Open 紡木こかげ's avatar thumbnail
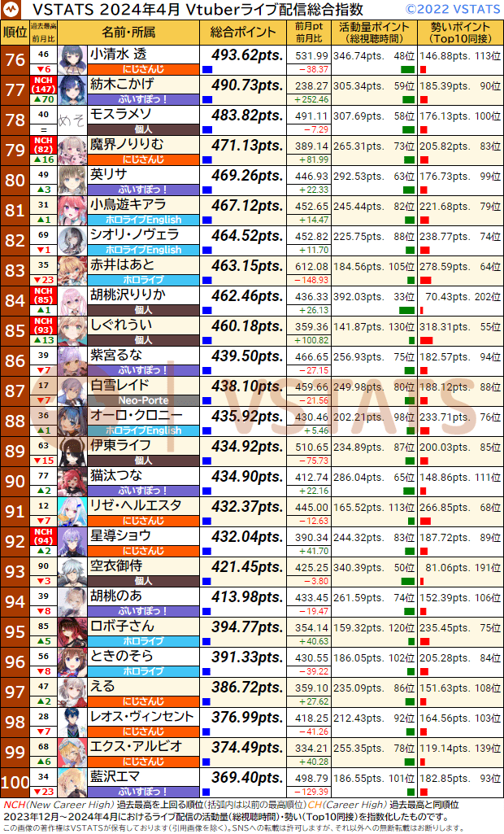 [72, 90]
